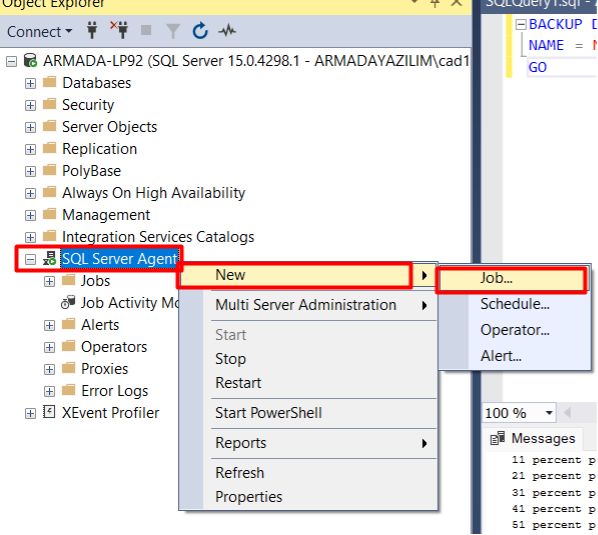This screenshot has width=598, height=535.
Task: Click the Job Activity Monitor icon
Action: 68,302
